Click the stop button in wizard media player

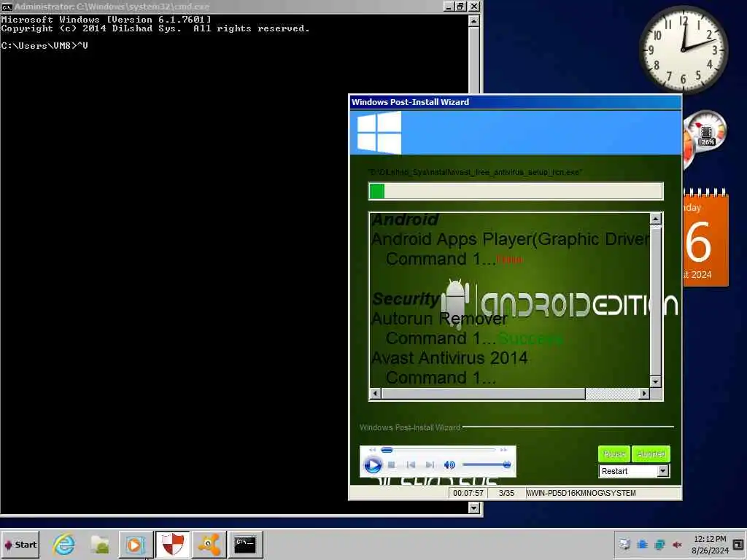coord(392,464)
